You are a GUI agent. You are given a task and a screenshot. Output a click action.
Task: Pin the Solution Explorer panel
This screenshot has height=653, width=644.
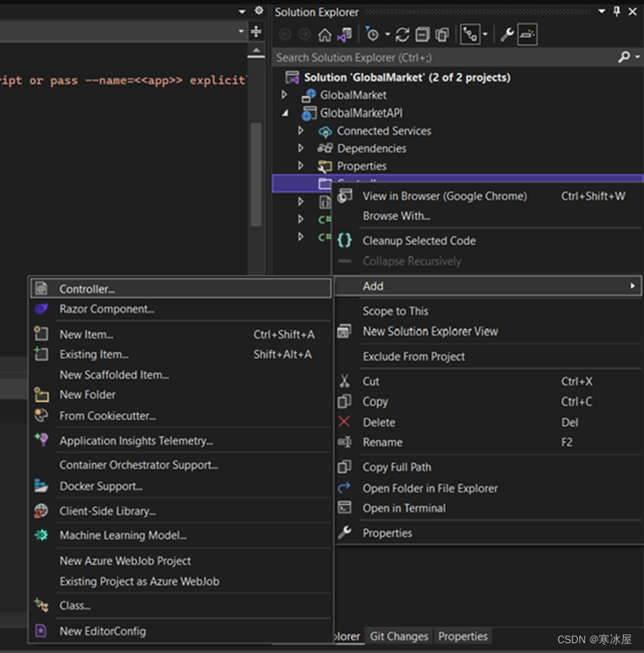click(616, 12)
